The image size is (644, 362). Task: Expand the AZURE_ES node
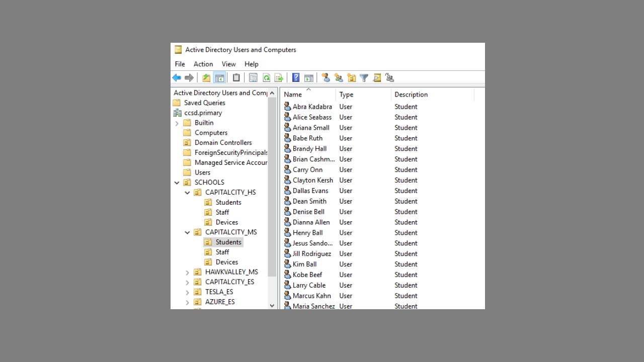point(187,302)
